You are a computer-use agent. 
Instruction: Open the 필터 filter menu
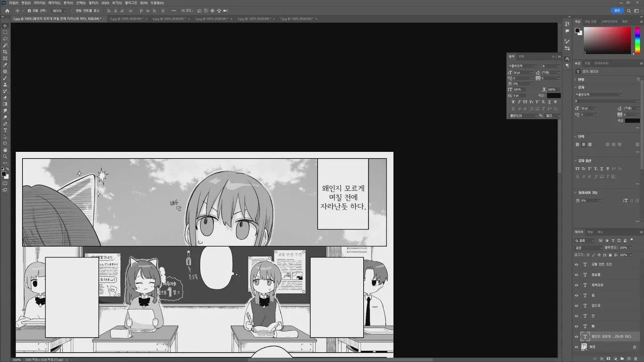click(94, 3)
